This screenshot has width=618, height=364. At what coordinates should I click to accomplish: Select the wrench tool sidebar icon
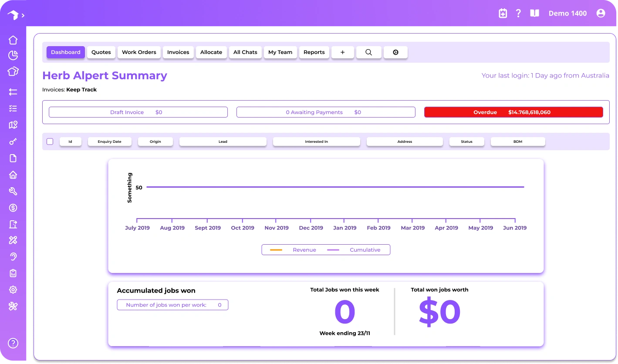click(x=13, y=191)
